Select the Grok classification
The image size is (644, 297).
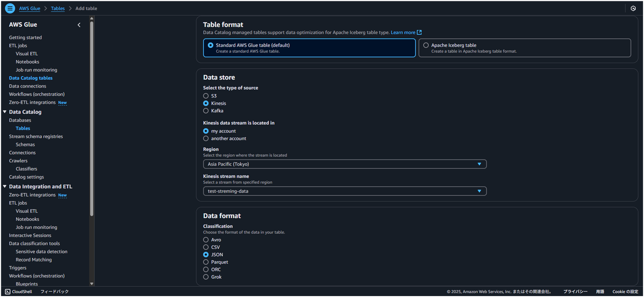coord(206,277)
